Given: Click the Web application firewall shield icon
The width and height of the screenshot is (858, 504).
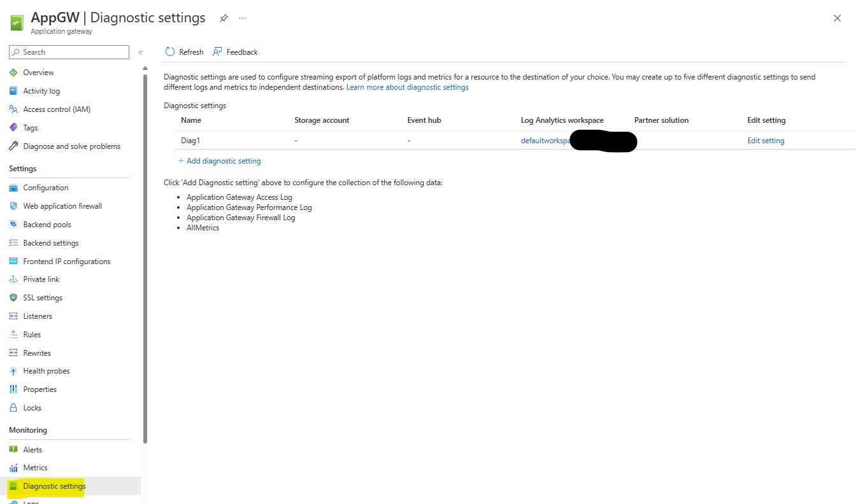Looking at the screenshot, I should pyautogui.click(x=13, y=206).
